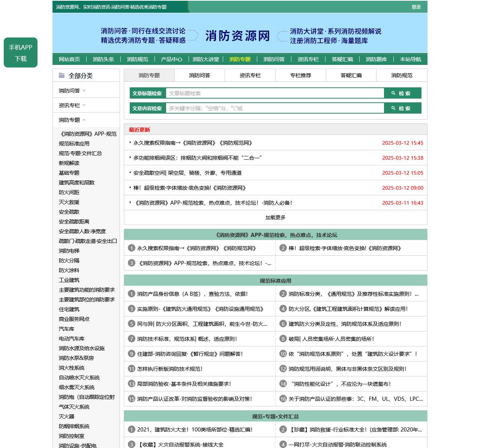Select sidebar item 消火栓系统

tap(72, 368)
